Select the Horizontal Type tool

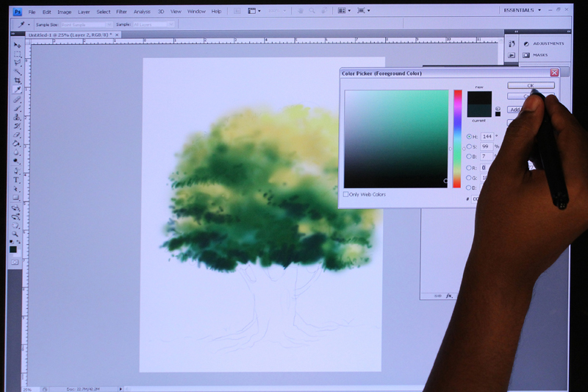click(16, 180)
